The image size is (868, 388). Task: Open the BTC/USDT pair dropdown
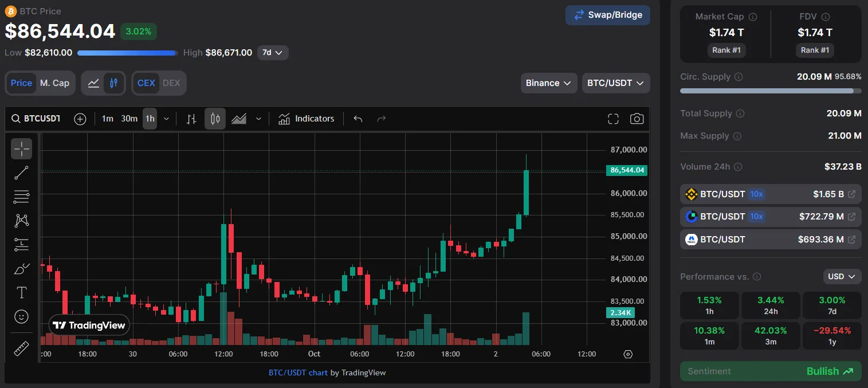(x=616, y=83)
